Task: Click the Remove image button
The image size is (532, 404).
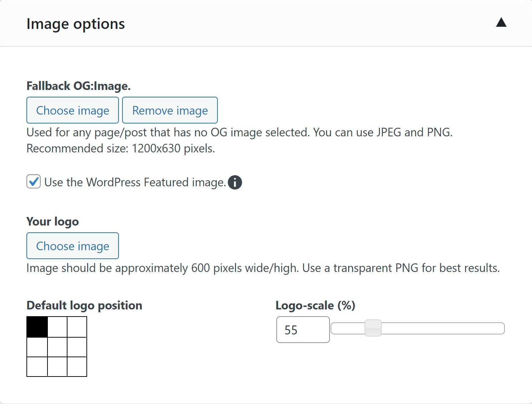Action: (170, 110)
